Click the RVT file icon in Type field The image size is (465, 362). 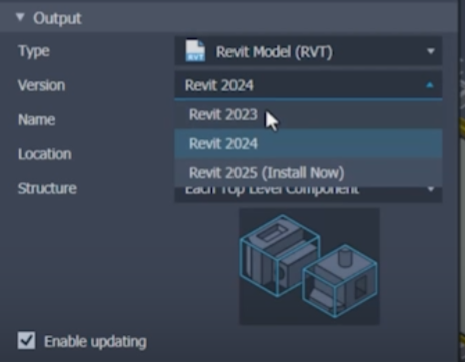coord(195,51)
